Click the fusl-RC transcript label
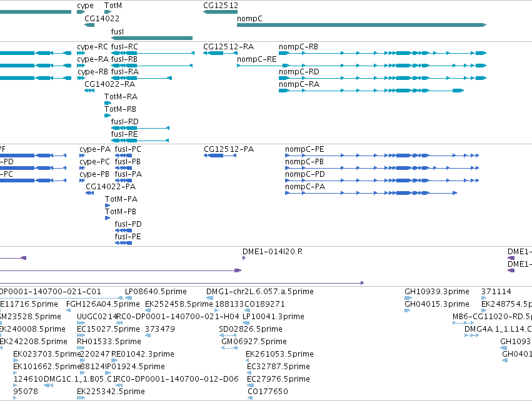Viewport: 532px width, 401px height. coord(124,47)
